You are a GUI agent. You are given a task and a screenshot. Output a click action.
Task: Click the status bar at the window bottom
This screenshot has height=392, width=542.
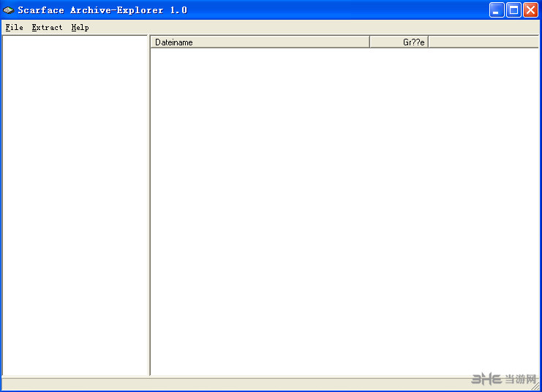pos(219,384)
